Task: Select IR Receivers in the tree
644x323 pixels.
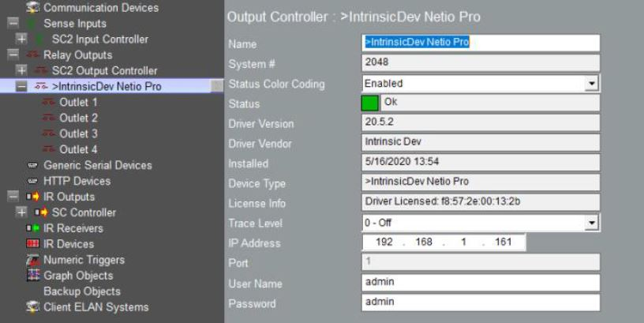Action: click(x=73, y=228)
